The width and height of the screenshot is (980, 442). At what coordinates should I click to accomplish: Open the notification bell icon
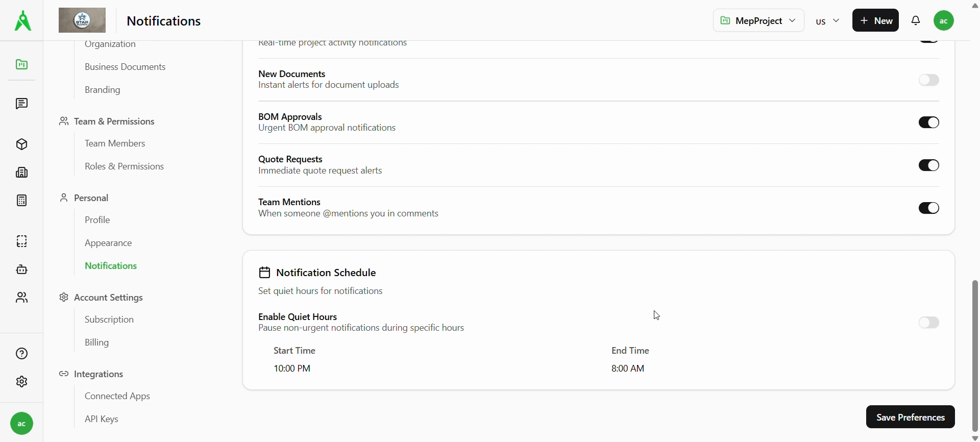pos(916,21)
